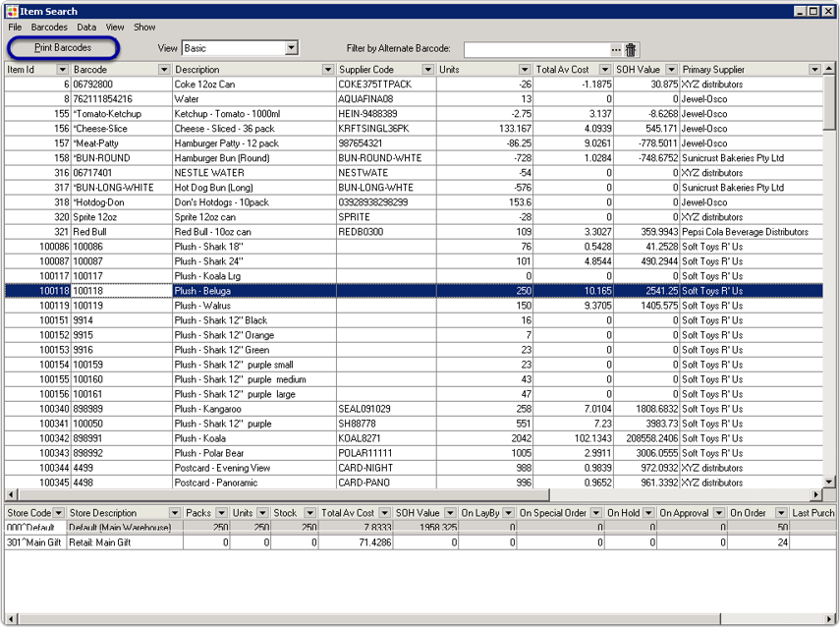Click the Print Barcodes button

tap(63, 47)
